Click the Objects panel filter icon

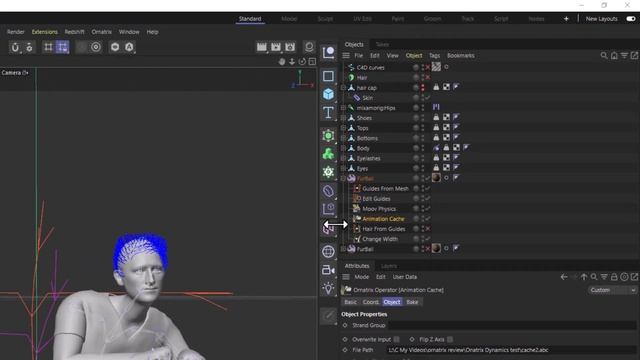pos(624,56)
